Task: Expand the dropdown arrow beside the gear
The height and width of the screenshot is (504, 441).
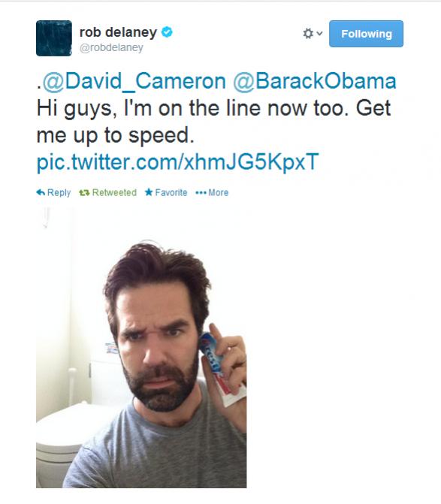Action: tap(319, 33)
